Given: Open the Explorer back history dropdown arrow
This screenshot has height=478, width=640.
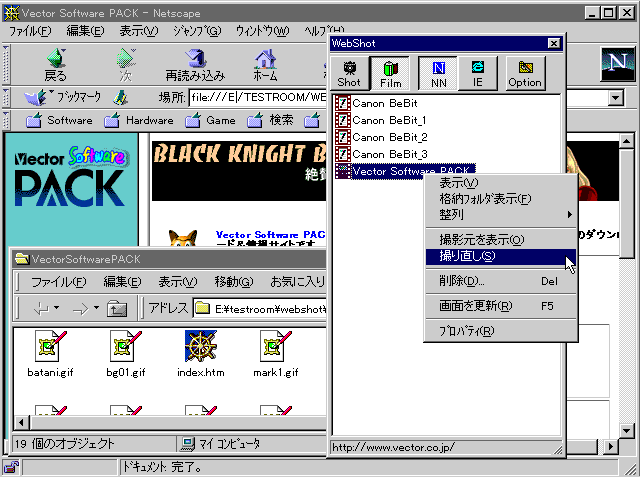Looking at the screenshot, I should (x=57, y=308).
